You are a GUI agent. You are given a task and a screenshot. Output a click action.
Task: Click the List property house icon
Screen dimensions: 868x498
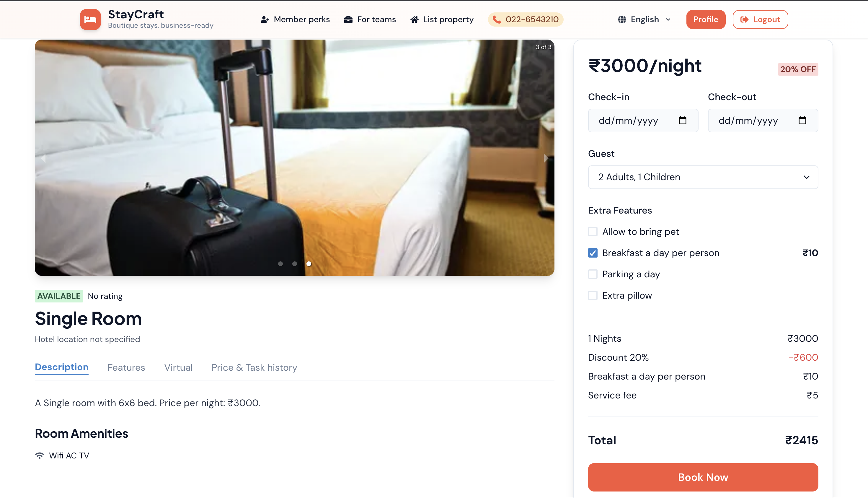414,19
